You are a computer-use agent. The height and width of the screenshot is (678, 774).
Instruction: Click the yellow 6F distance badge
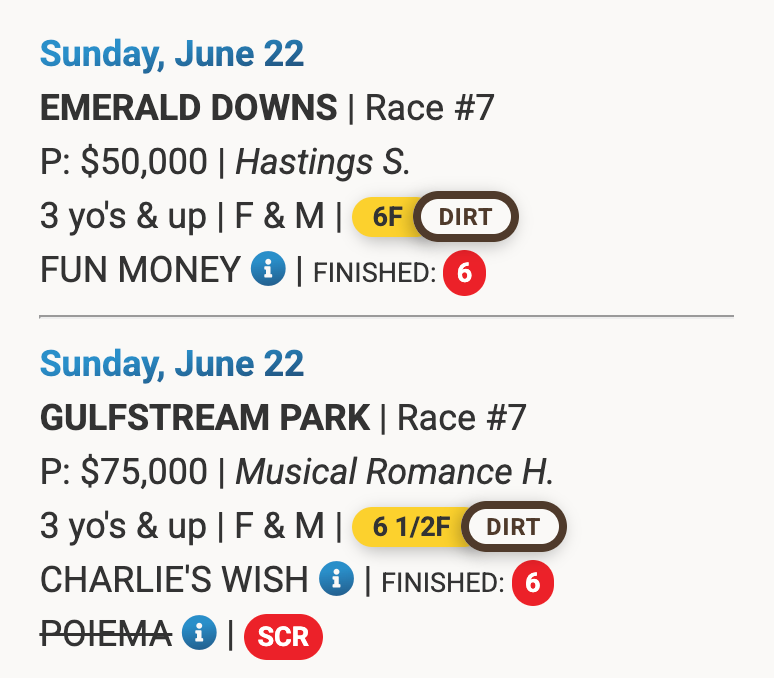386,217
